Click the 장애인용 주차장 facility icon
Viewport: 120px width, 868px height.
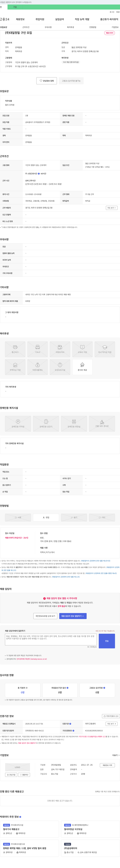[18, 424]
